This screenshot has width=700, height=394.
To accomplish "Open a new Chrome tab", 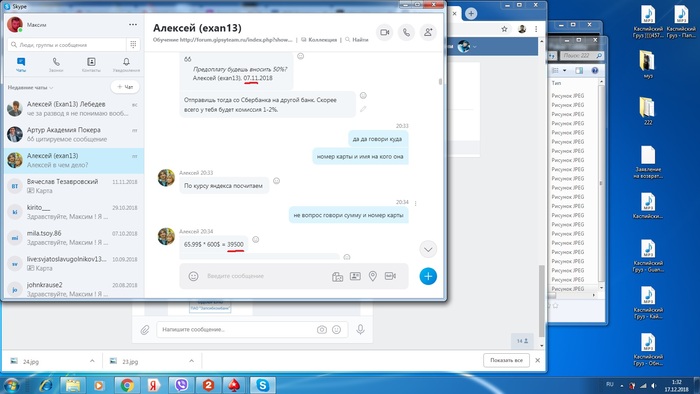I will (x=471, y=14).
